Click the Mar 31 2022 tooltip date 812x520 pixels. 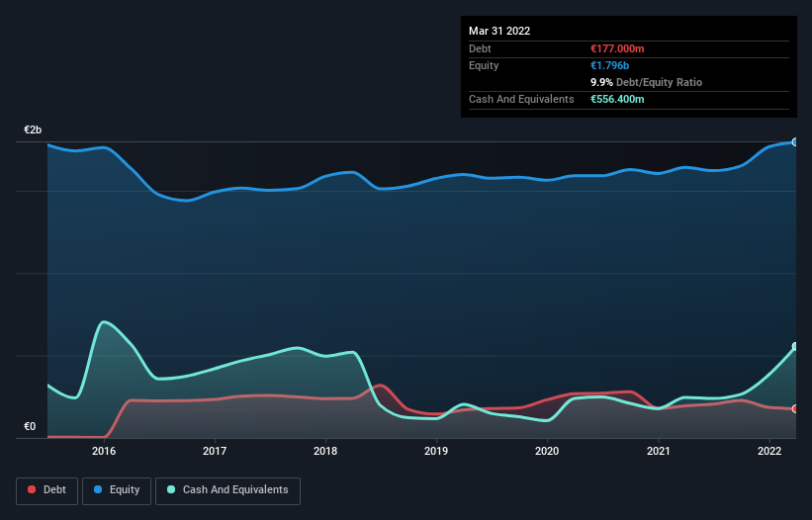coord(499,31)
